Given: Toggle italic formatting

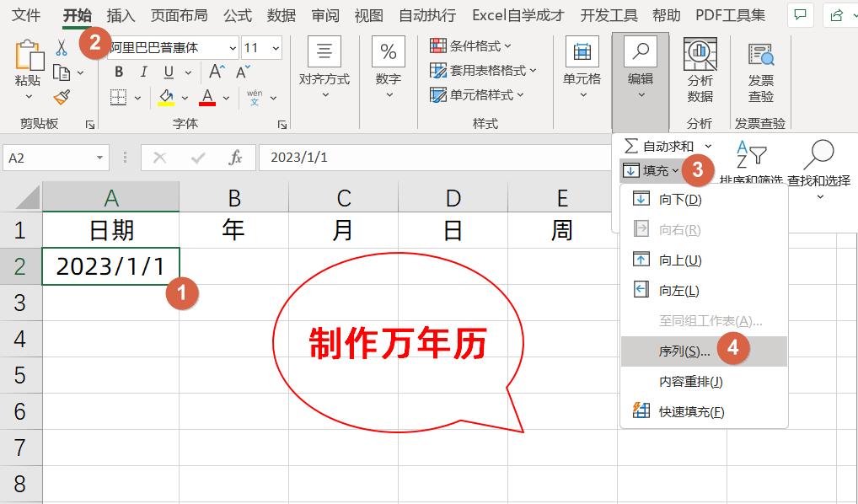Looking at the screenshot, I should [x=143, y=72].
